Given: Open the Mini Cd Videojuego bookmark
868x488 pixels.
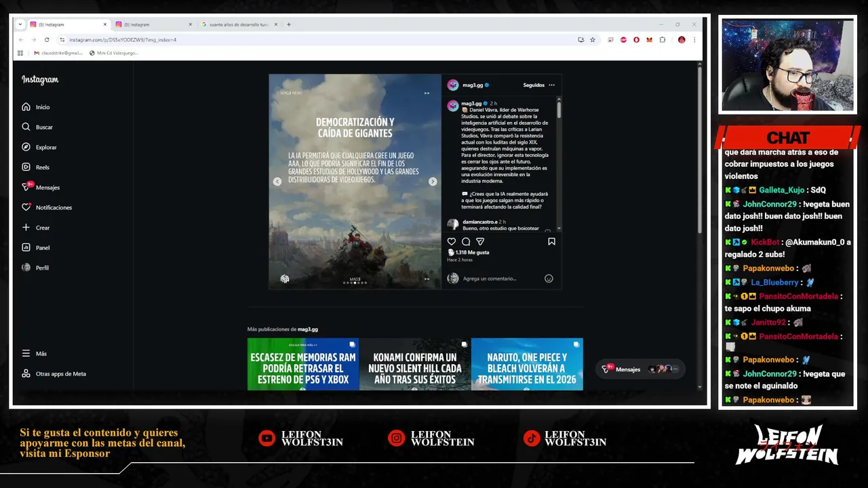Looking at the screenshot, I should (x=114, y=53).
